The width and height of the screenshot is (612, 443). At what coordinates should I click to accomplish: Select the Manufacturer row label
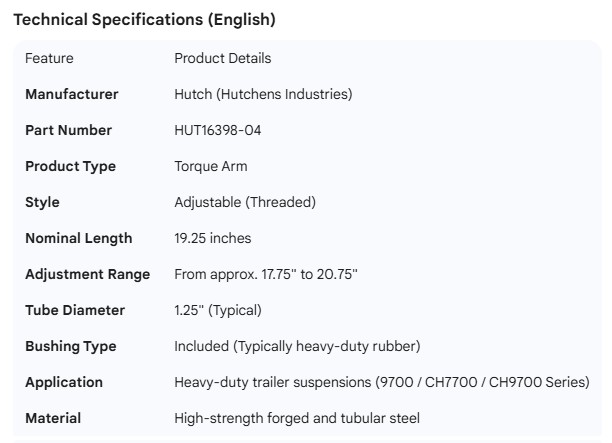click(71, 94)
